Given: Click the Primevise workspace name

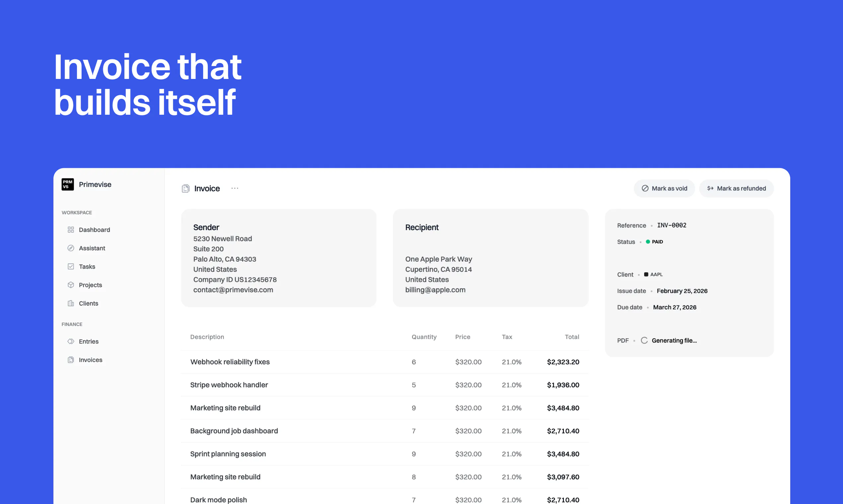Looking at the screenshot, I should click(95, 184).
